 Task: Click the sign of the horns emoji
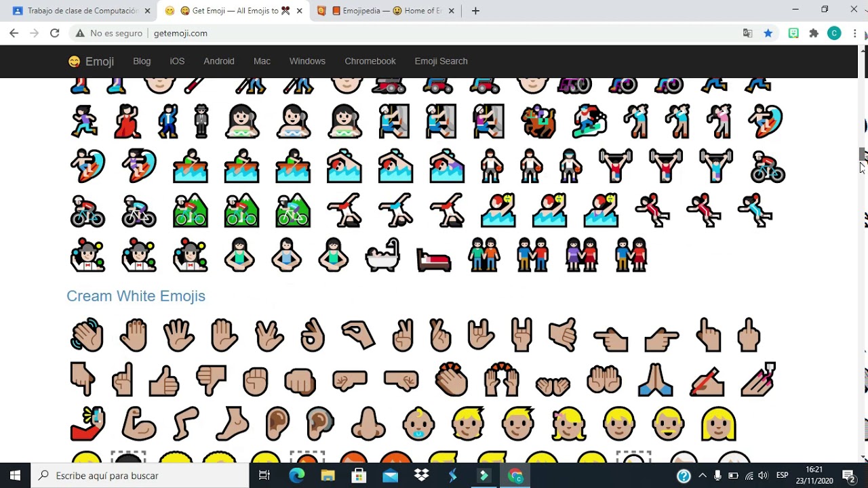(x=521, y=335)
